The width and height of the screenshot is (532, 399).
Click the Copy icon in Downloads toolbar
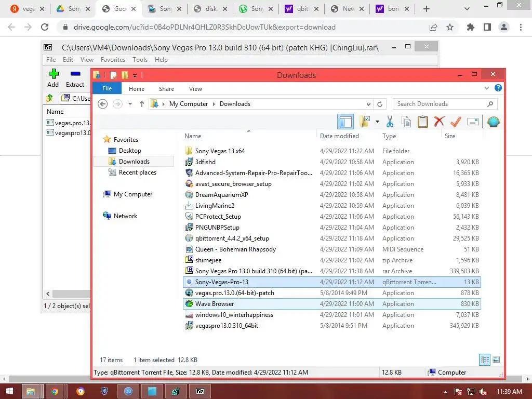406,122
